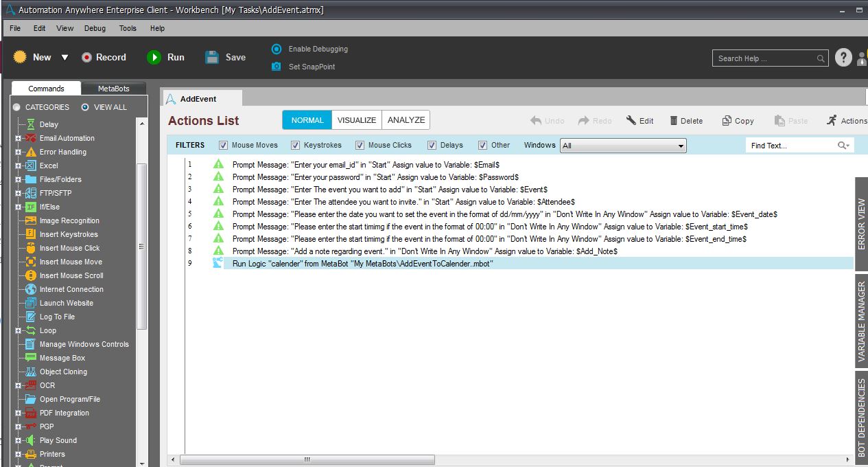Click the Run button
868x467 pixels.
[x=166, y=58]
